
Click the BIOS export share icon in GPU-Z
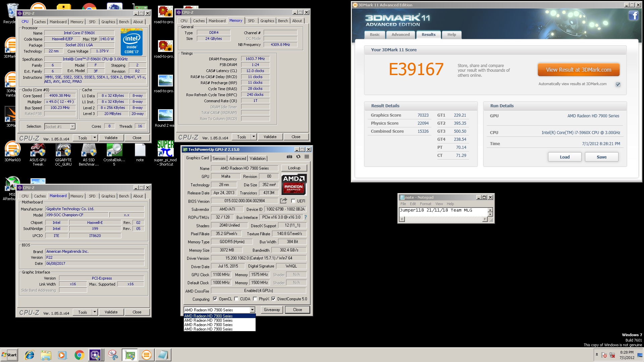(x=284, y=200)
